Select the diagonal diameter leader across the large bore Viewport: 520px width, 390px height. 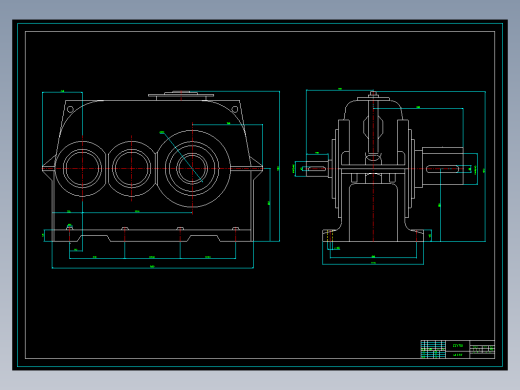coord(182,157)
